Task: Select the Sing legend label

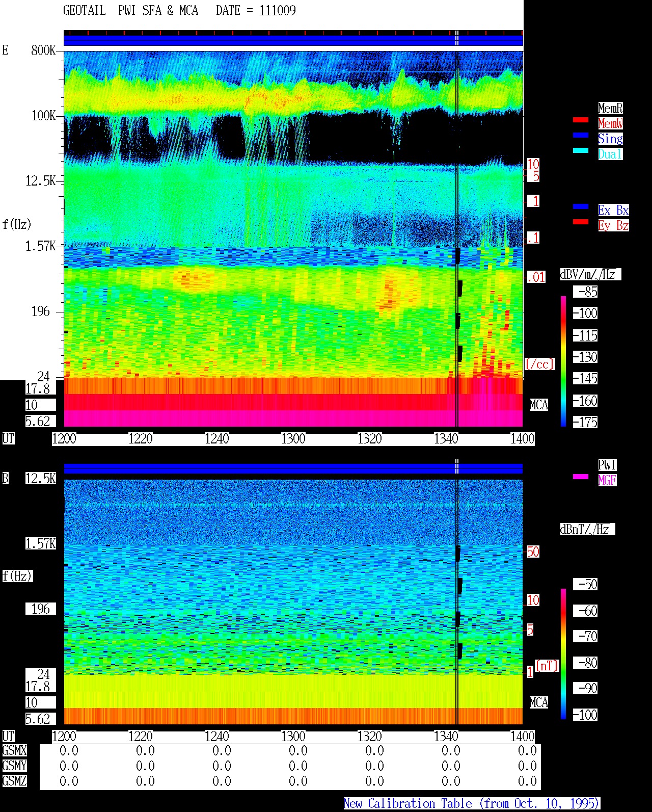Action: [610, 139]
